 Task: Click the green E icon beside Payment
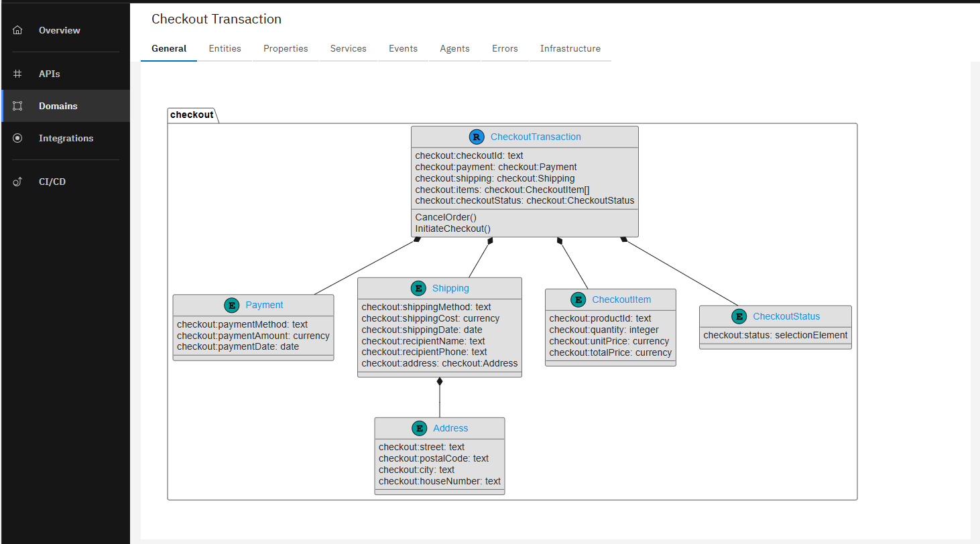point(232,305)
